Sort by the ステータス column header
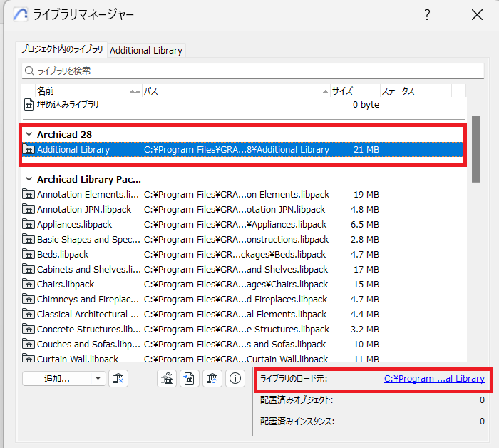The width and height of the screenshot is (499, 448). [416, 91]
